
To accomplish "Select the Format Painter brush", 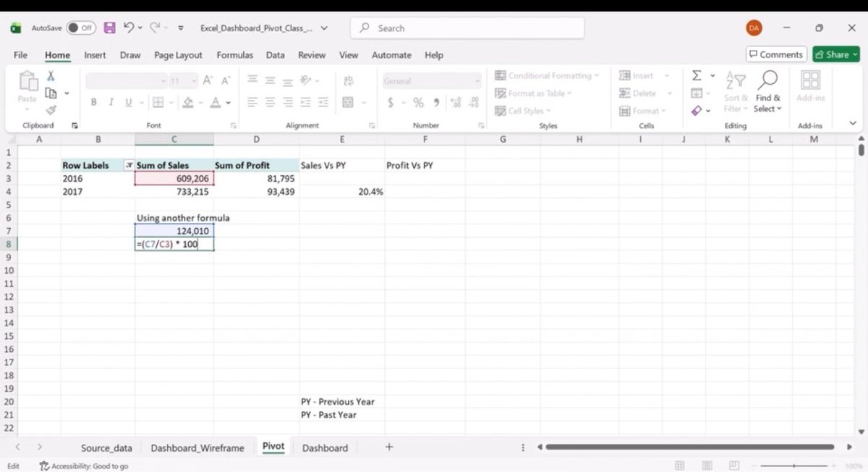I will coord(51,111).
